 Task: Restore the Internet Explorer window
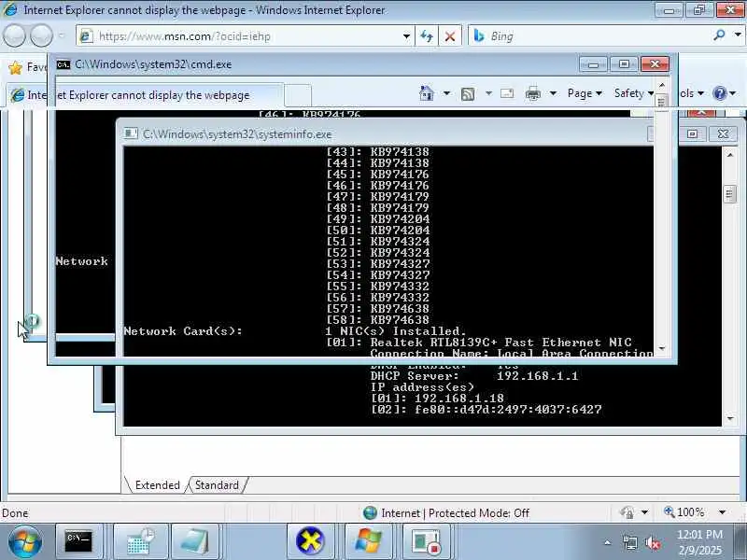698,9
